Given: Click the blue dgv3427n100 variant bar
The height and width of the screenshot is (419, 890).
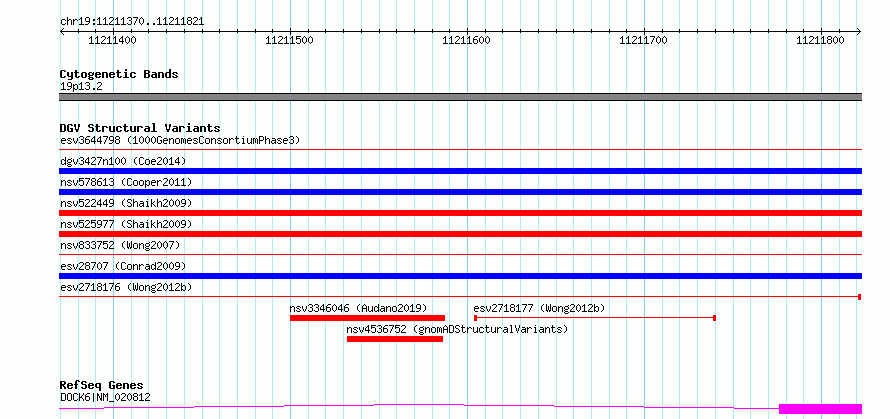Looking at the screenshot, I should tap(461, 171).
